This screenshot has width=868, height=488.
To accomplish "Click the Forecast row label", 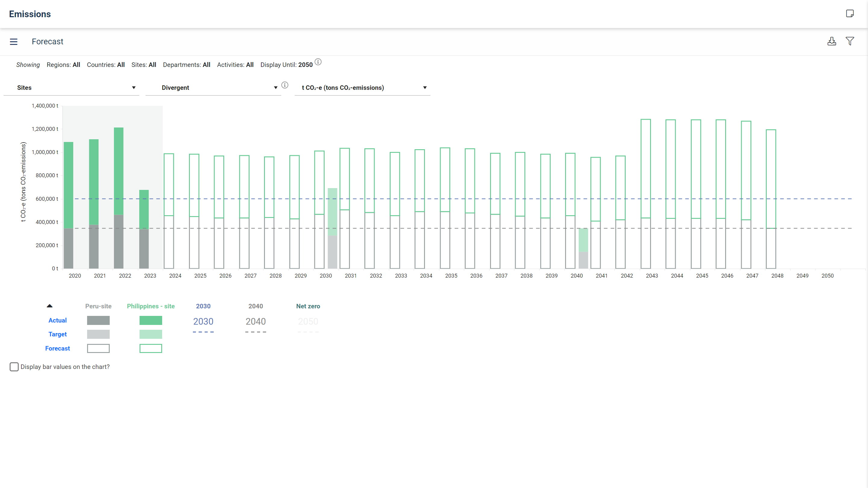I will pyautogui.click(x=58, y=348).
